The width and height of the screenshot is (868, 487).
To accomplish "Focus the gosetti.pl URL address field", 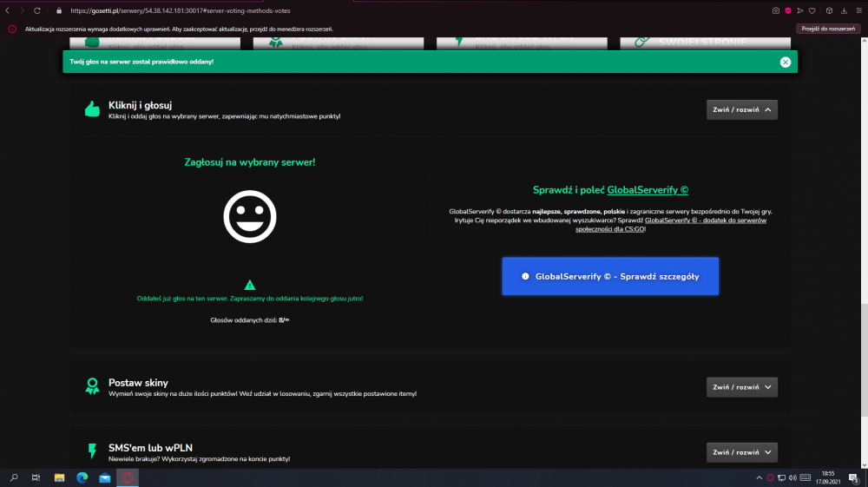I will (x=181, y=10).
